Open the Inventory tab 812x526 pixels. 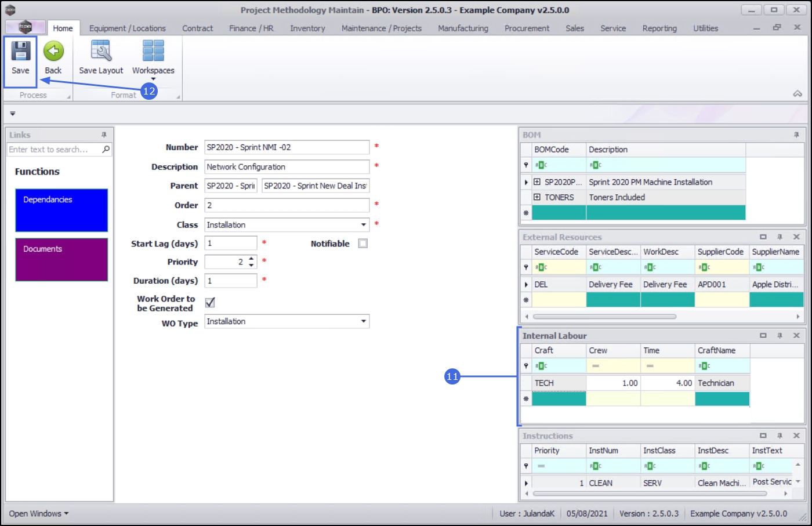(307, 28)
